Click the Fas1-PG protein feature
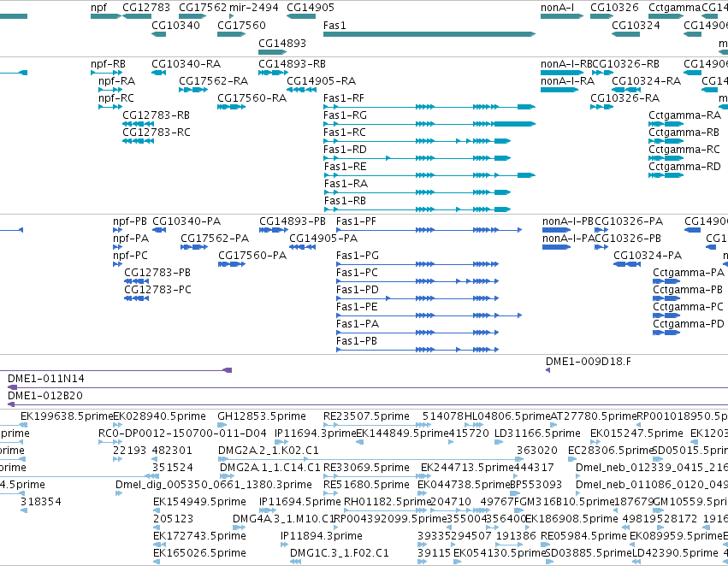The width and height of the screenshot is (728, 566). [x=417, y=264]
